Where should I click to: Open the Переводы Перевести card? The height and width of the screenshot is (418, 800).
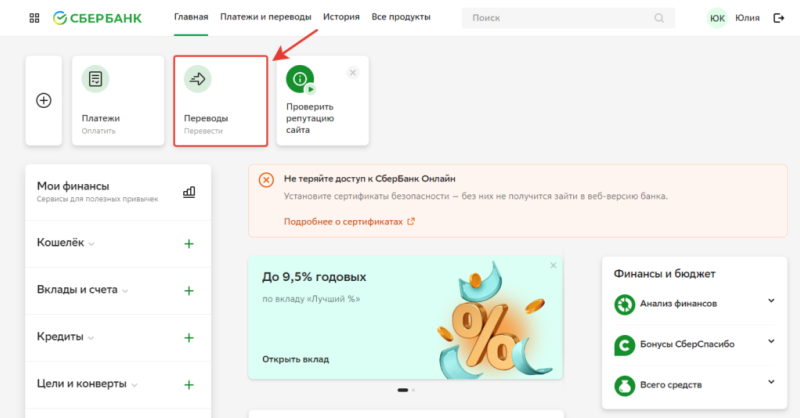tap(220, 101)
